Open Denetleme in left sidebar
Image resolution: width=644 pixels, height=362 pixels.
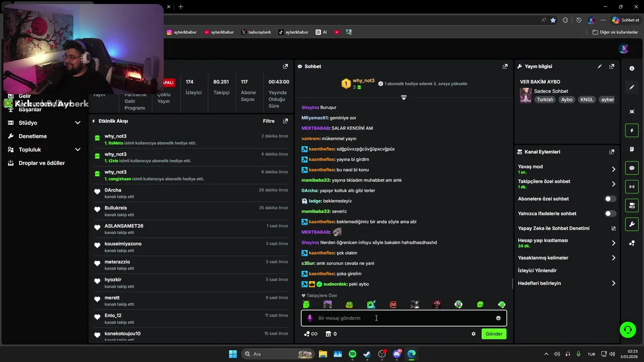click(33, 136)
